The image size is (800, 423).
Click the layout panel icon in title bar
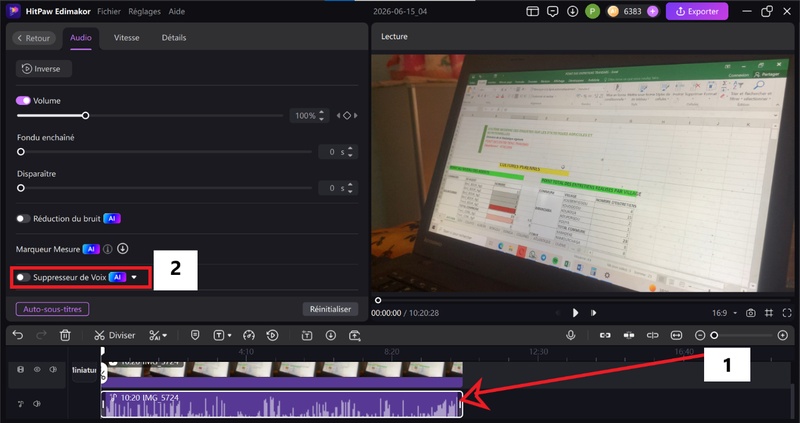533,11
